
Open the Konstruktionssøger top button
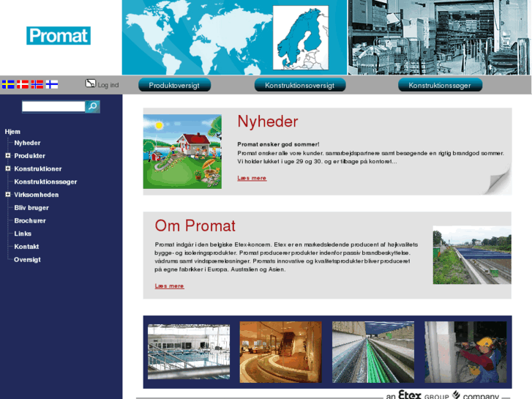[x=440, y=85]
